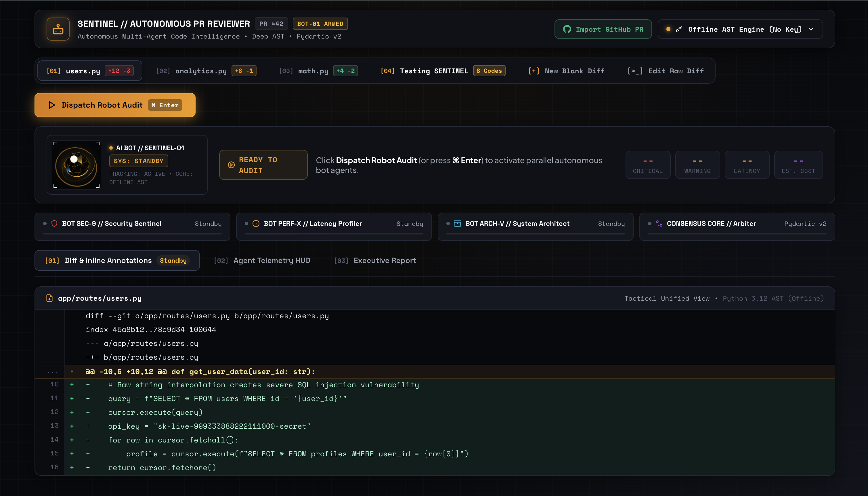Click diff line 13 with api_key

(435, 426)
